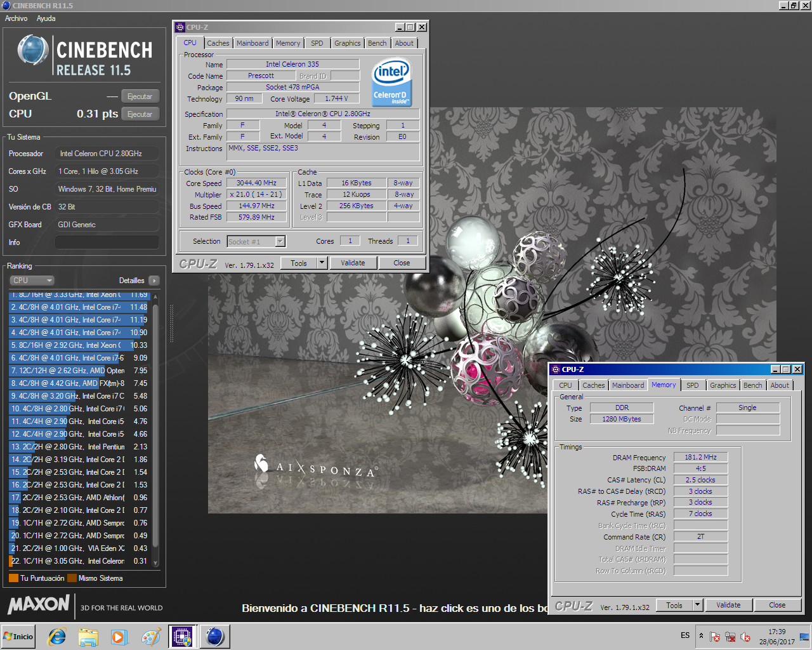Open About tab in top CPU-Z window

[404, 43]
